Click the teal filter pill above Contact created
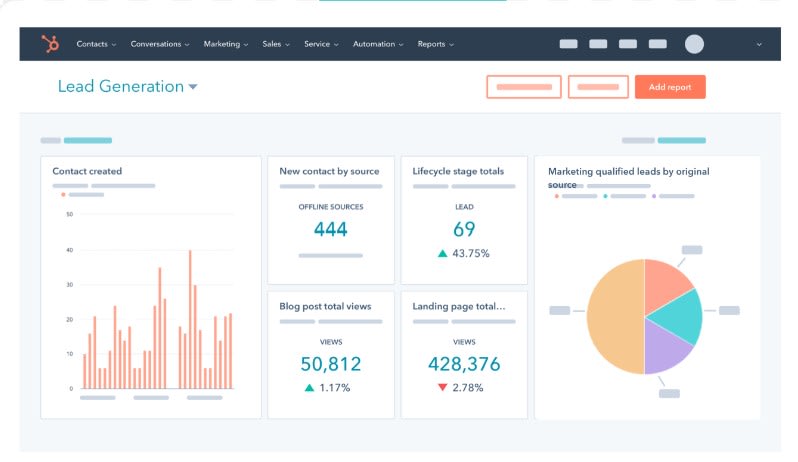This screenshot has height=462, width=798. click(88, 140)
